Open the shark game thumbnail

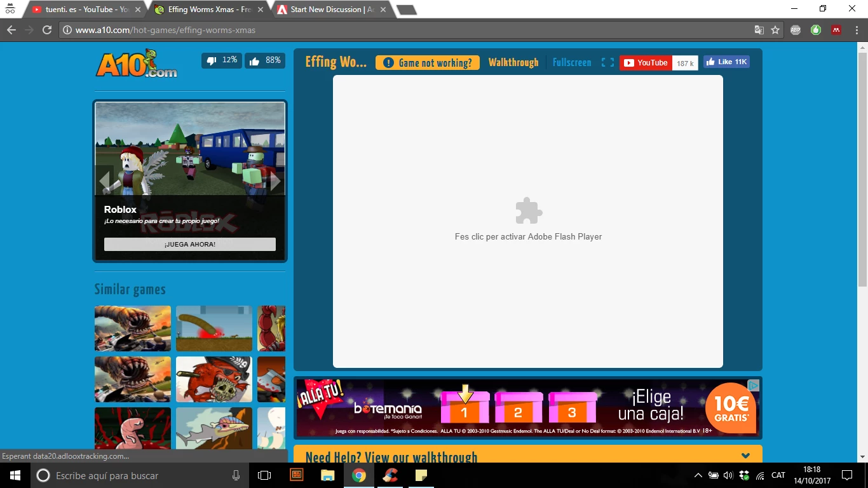pos(214,428)
